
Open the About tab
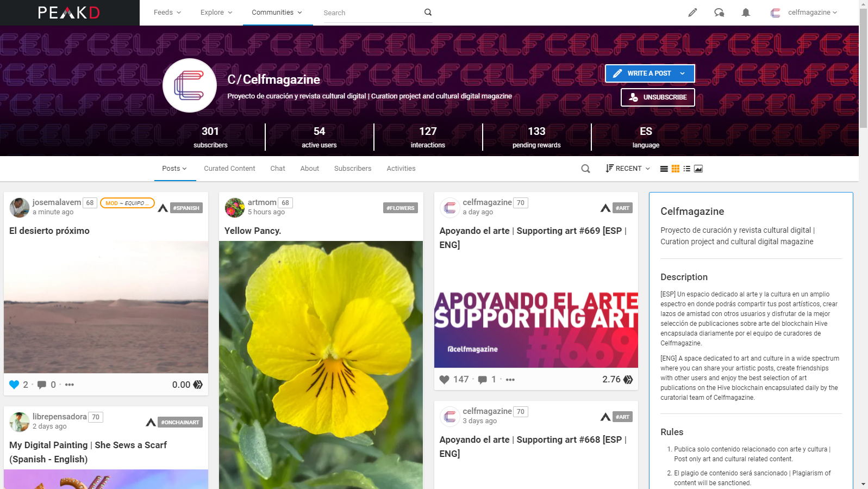(x=310, y=169)
